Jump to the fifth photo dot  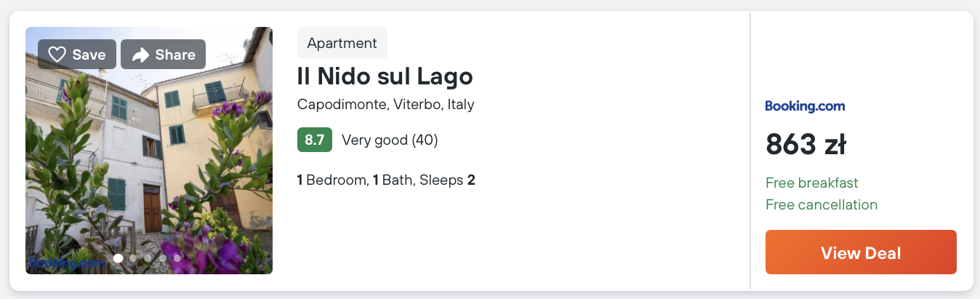[x=177, y=258]
